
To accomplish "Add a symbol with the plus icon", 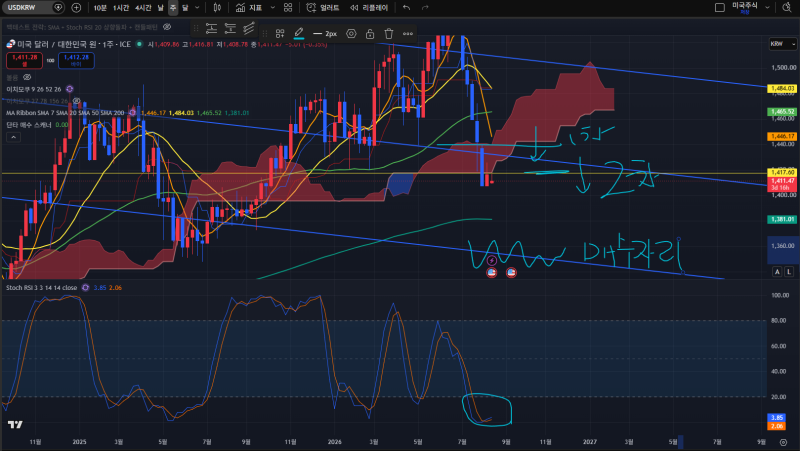I will coord(76,8).
